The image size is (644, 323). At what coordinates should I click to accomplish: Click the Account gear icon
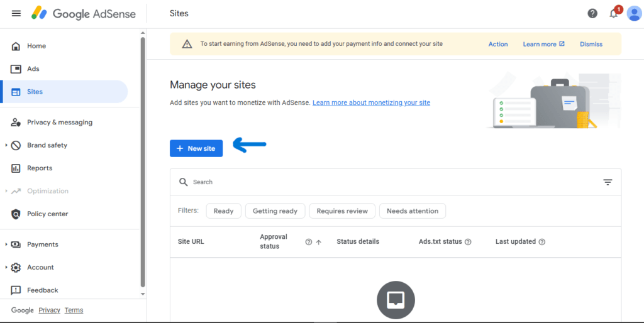coord(16,268)
